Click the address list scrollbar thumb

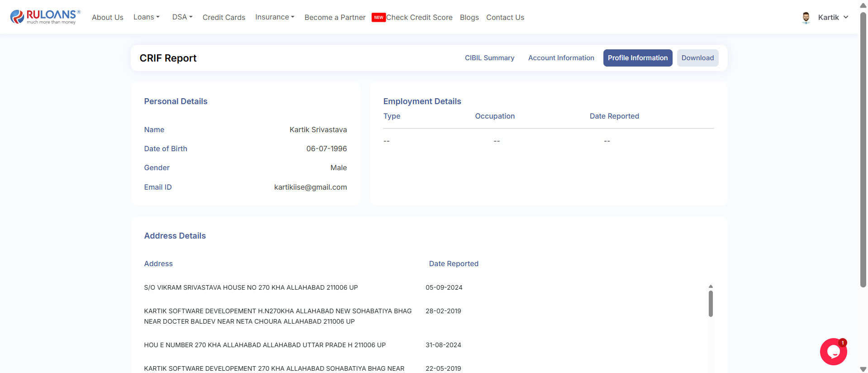(x=711, y=303)
